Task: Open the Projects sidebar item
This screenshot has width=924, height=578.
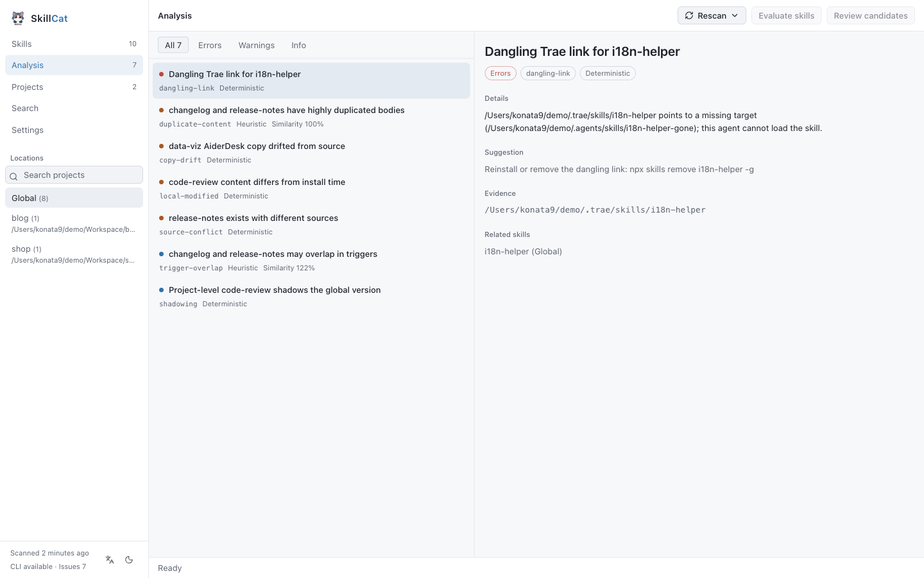Action: [74, 87]
